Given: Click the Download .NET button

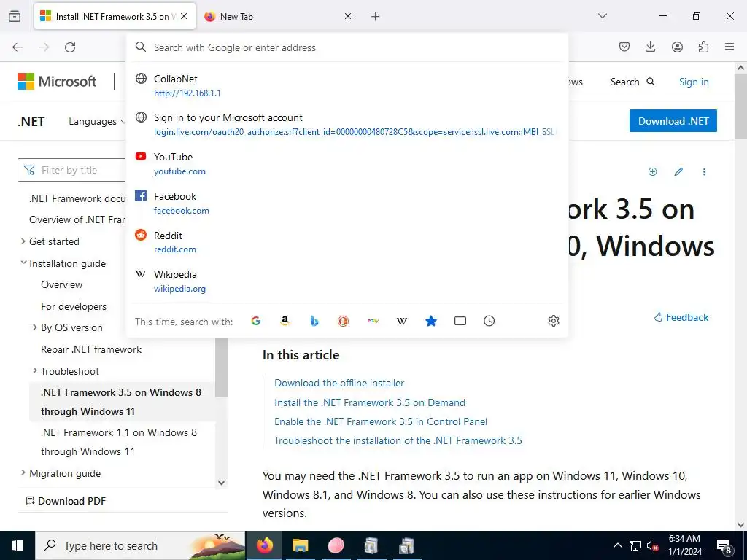Looking at the screenshot, I should pyautogui.click(x=673, y=121).
